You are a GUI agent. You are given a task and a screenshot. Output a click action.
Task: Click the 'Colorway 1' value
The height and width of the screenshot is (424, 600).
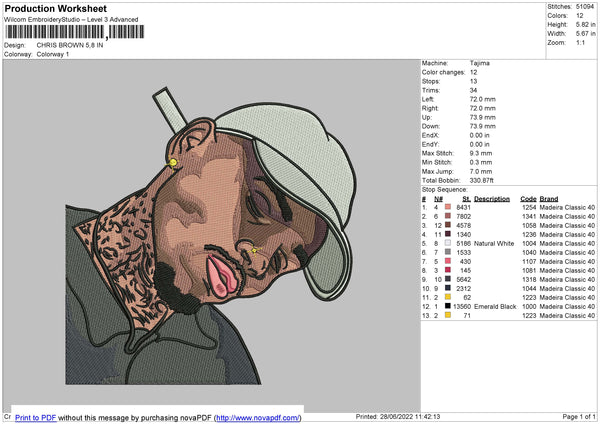pyautogui.click(x=53, y=54)
